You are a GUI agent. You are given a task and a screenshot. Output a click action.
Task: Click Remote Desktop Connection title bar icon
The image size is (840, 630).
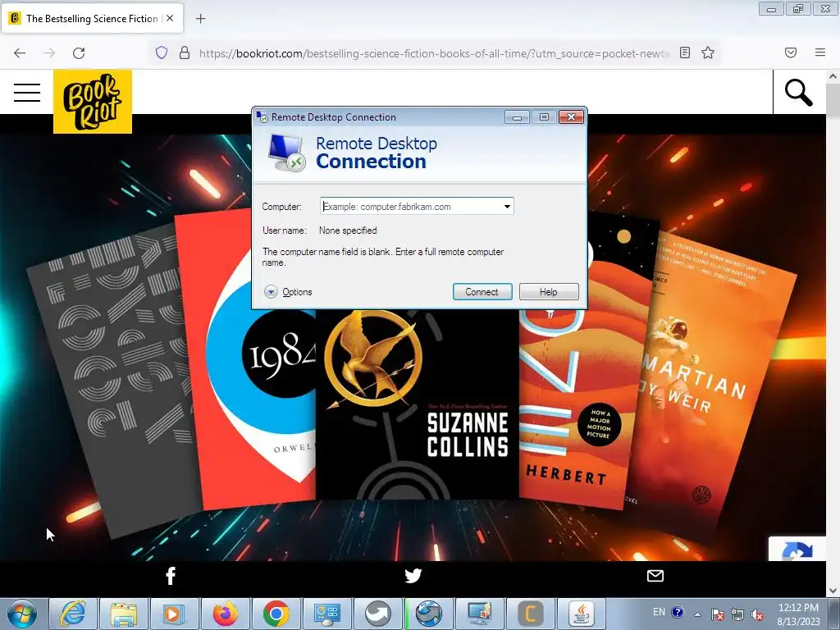(x=262, y=116)
